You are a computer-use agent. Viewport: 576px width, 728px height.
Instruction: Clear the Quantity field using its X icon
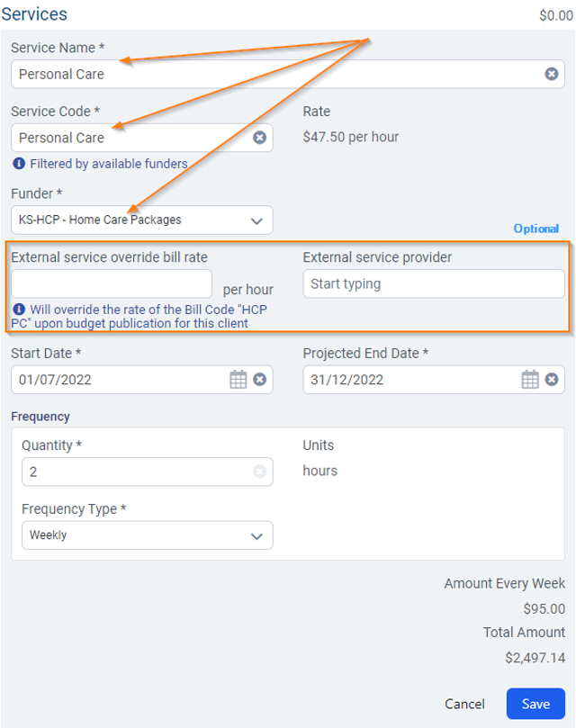coord(258,472)
